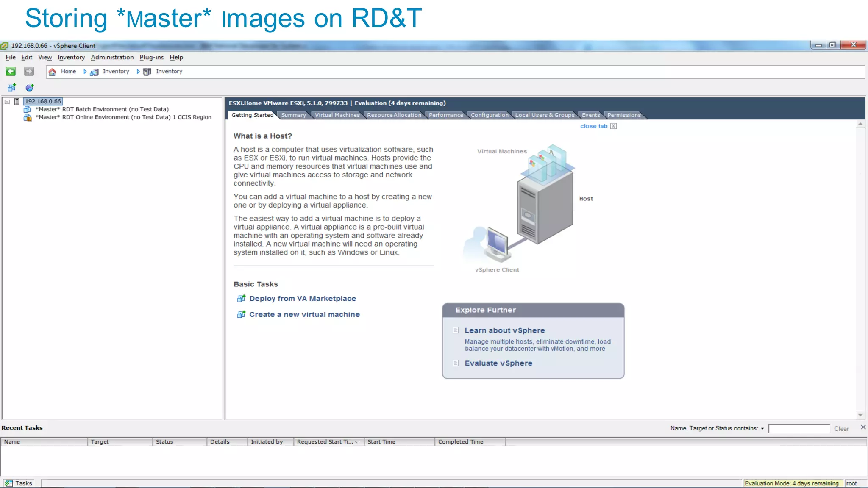Screen dimensions: 868x488
Task: Switch to the Local Users & Groups tab
Action: pos(545,115)
